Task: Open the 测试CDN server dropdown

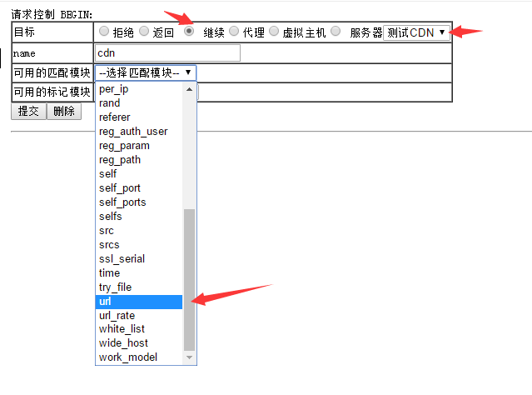Action: pyautogui.click(x=416, y=32)
